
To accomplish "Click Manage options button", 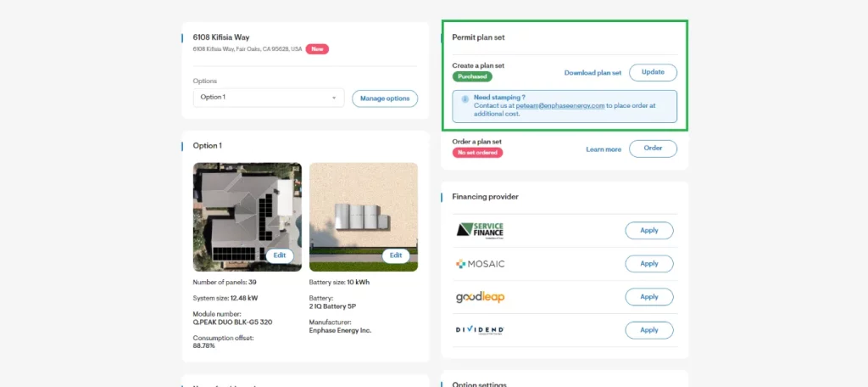I will pos(385,98).
